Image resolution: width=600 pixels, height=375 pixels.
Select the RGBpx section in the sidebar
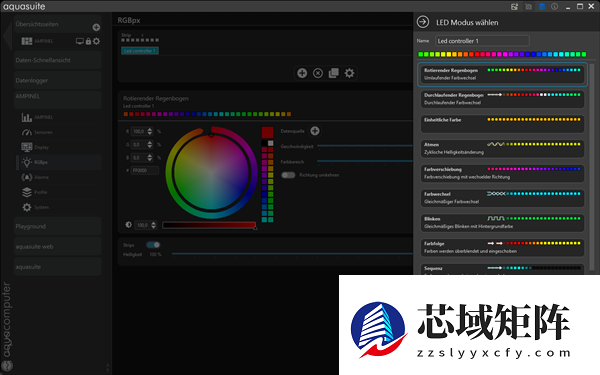59,162
